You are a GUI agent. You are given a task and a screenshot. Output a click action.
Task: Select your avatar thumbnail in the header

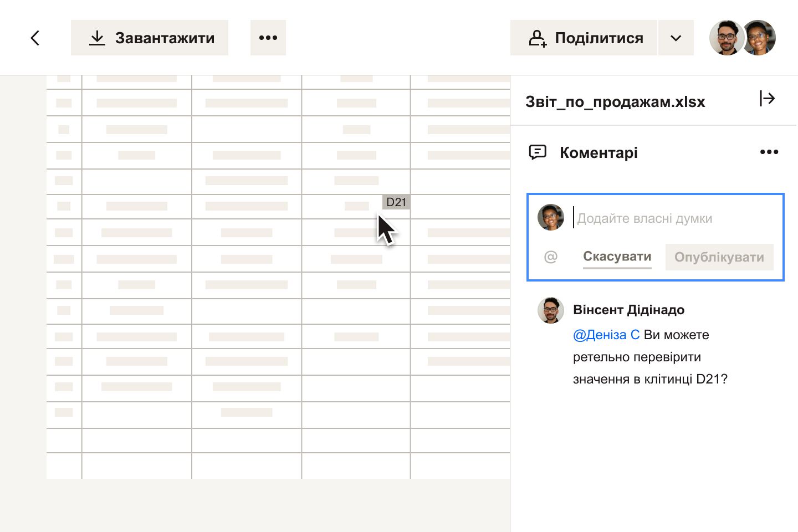pyautogui.click(x=758, y=38)
